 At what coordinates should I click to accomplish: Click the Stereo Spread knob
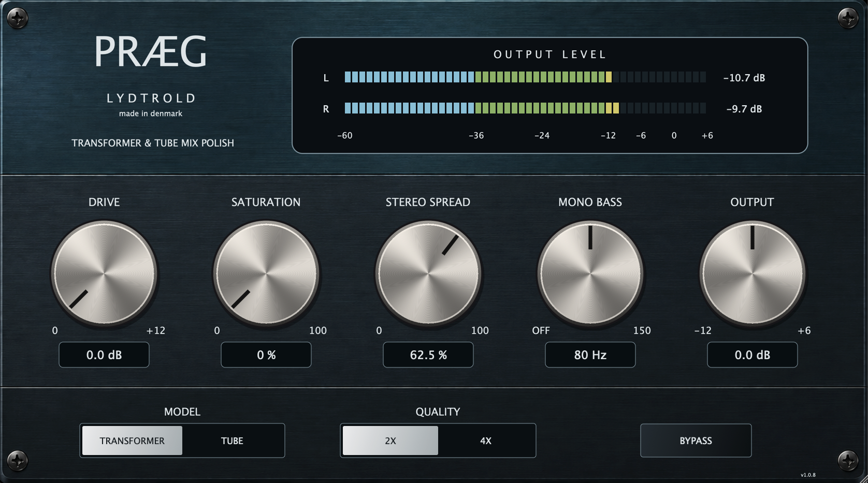(x=428, y=273)
